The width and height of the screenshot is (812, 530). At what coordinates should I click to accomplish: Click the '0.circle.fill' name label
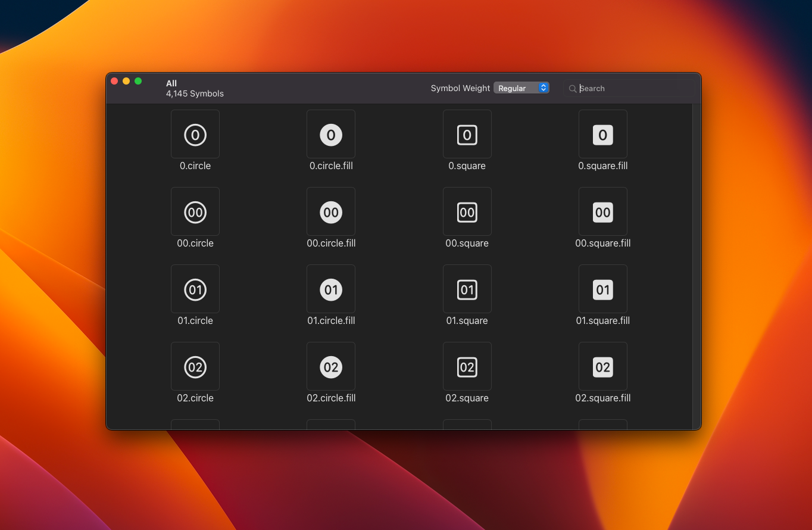[x=331, y=166]
